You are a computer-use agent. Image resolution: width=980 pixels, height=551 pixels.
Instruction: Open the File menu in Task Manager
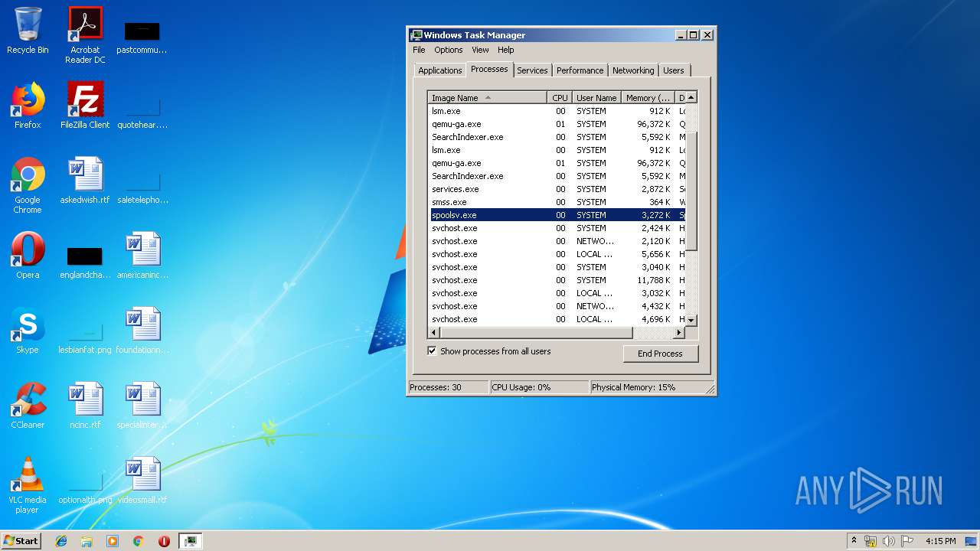coord(419,50)
